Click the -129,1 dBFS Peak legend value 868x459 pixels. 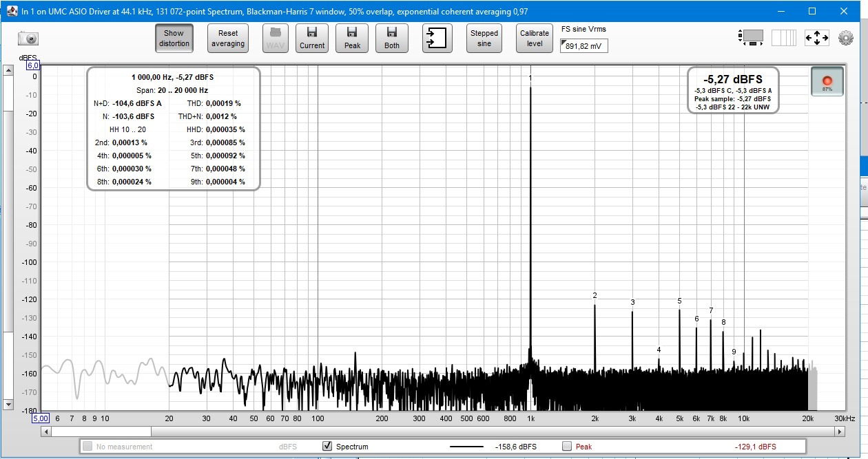tap(755, 447)
